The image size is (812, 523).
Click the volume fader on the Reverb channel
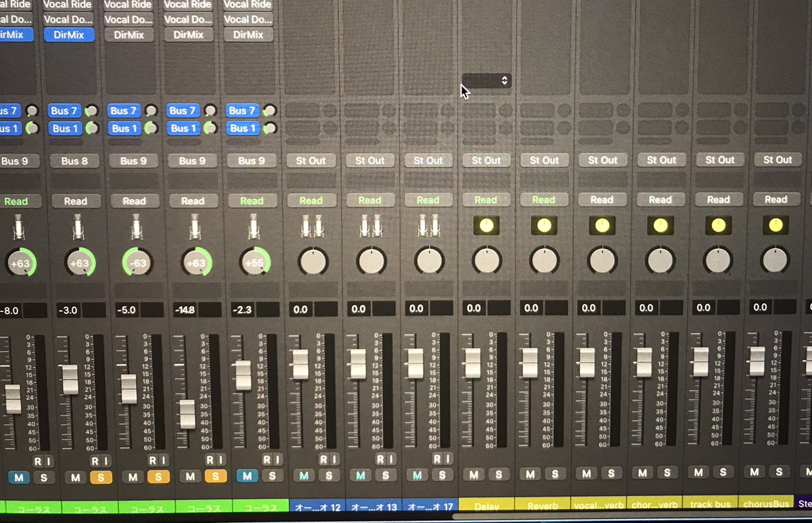(x=531, y=363)
